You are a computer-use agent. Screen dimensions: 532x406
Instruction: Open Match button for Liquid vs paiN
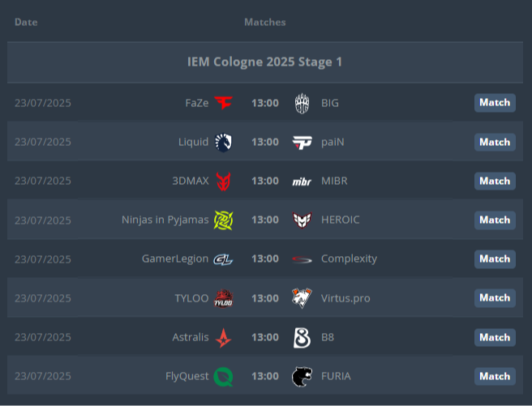click(x=495, y=142)
